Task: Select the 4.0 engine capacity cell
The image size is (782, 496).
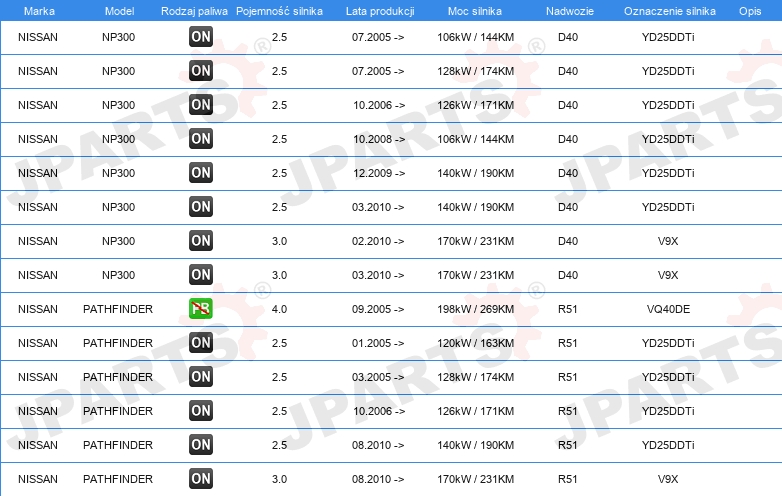Action: click(x=279, y=309)
